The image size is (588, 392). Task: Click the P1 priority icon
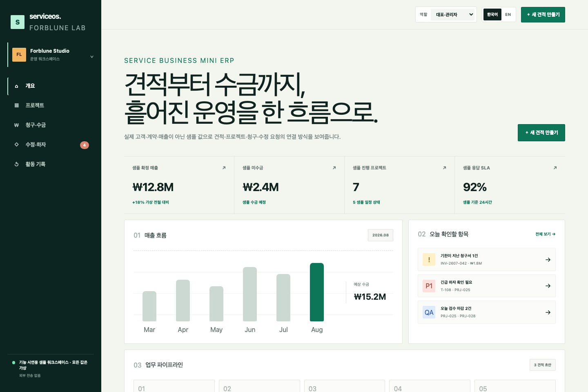(x=429, y=286)
